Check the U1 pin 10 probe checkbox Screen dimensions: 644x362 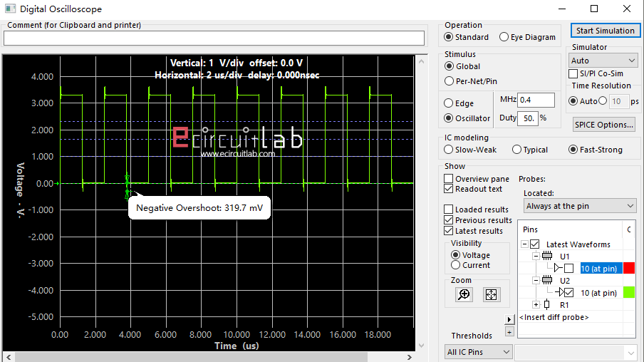(568, 269)
